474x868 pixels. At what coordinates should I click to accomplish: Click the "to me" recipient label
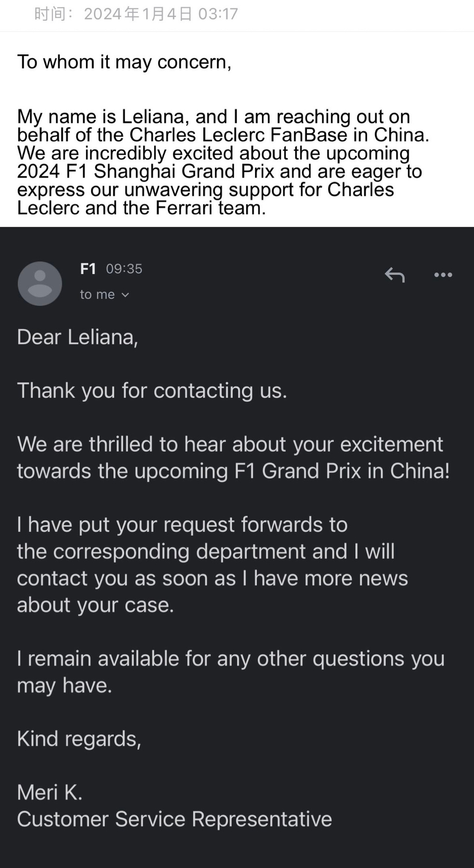(97, 294)
